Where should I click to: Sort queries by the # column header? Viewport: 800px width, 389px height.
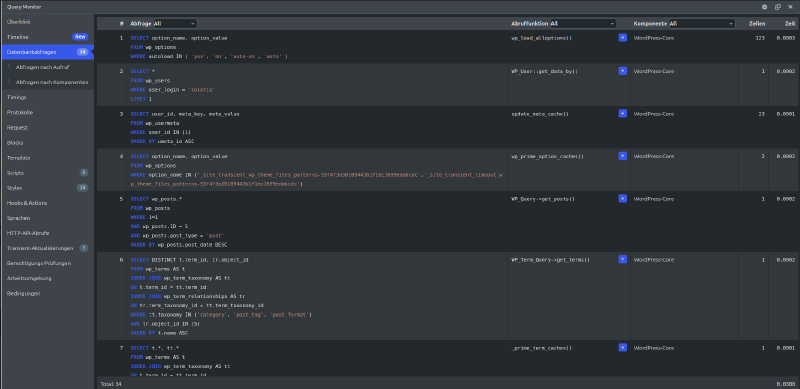coord(121,23)
